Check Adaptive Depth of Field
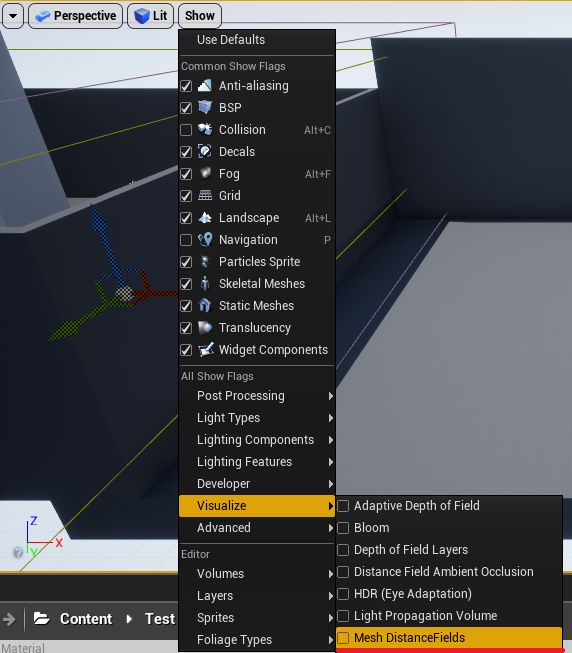This screenshot has height=653, width=572. 343,506
